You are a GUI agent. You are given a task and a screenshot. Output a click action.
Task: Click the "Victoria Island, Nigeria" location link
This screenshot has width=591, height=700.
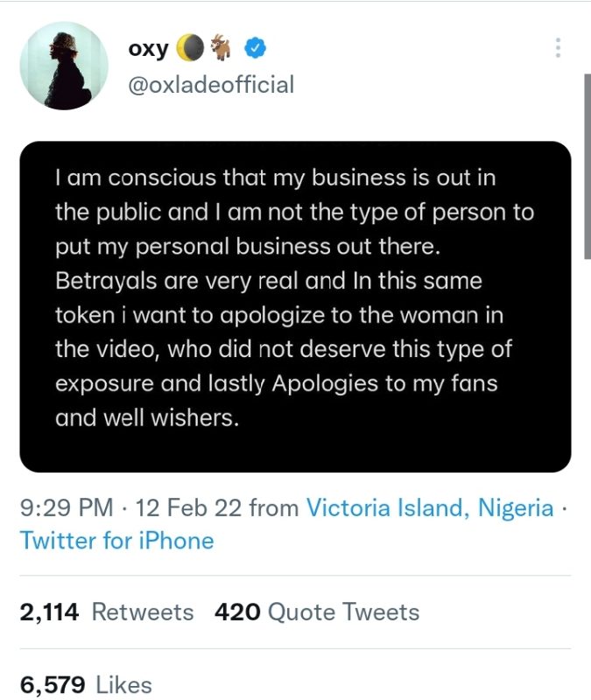pyautogui.click(x=430, y=507)
